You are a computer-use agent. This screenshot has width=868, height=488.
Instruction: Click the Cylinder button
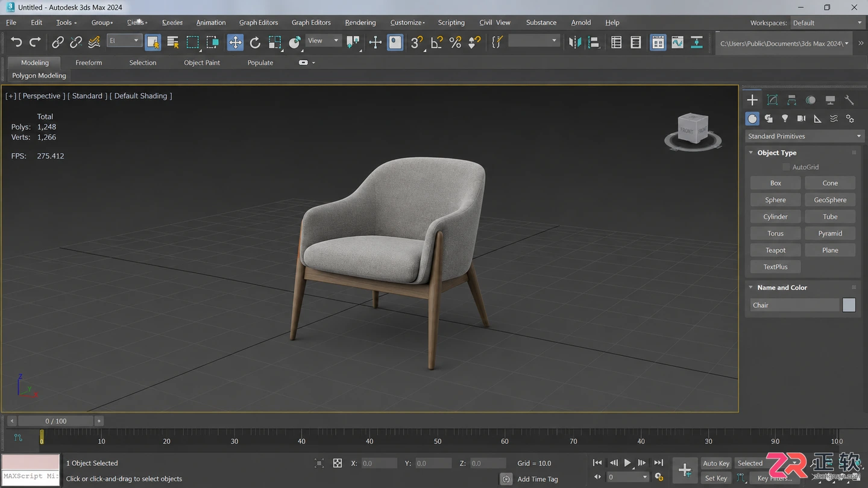(x=775, y=216)
